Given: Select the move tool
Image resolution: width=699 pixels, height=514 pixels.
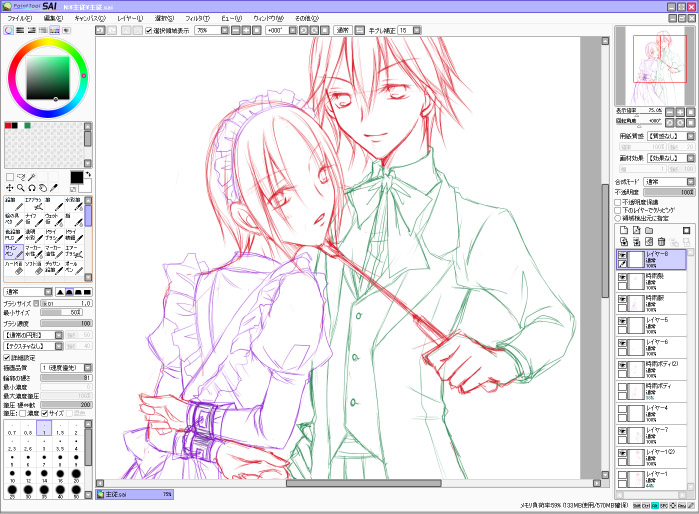Looking at the screenshot, I should 9,188.
